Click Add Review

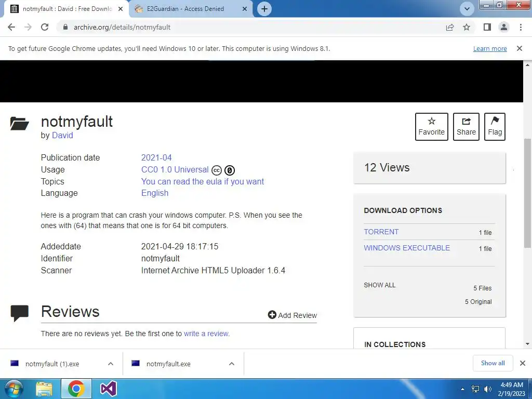(x=292, y=315)
